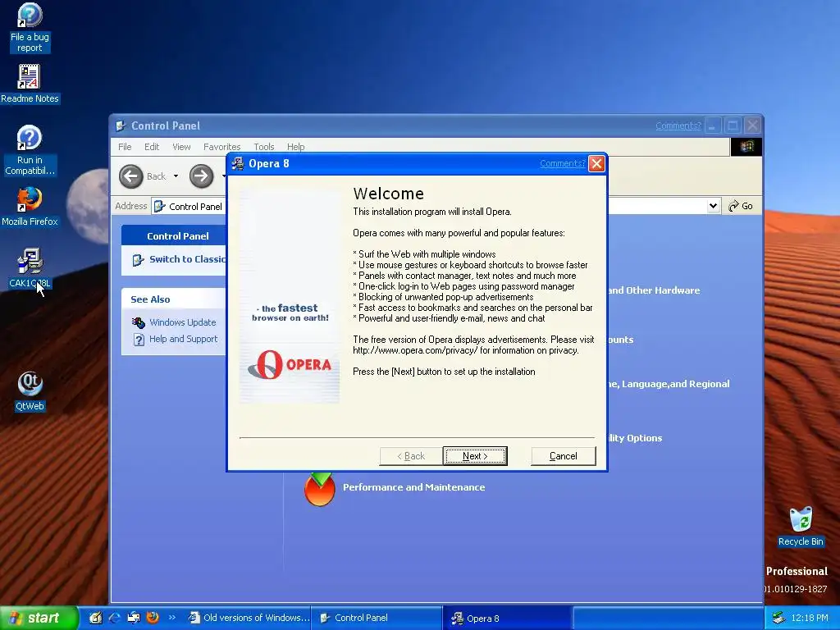The height and width of the screenshot is (630, 840).
Task: Click the and Other Hardware category link
Action: coord(654,290)
